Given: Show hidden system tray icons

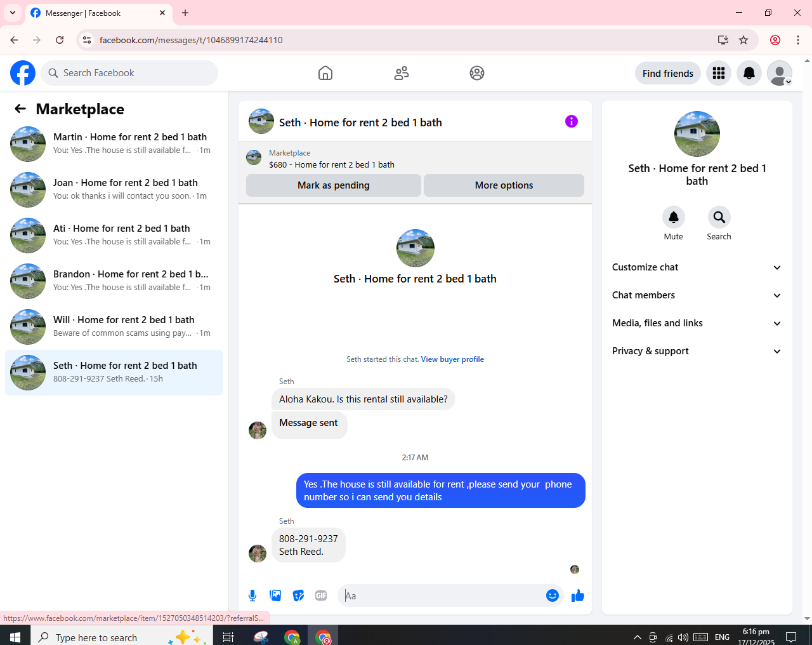Looking at the screenshot, I should 637,637.
